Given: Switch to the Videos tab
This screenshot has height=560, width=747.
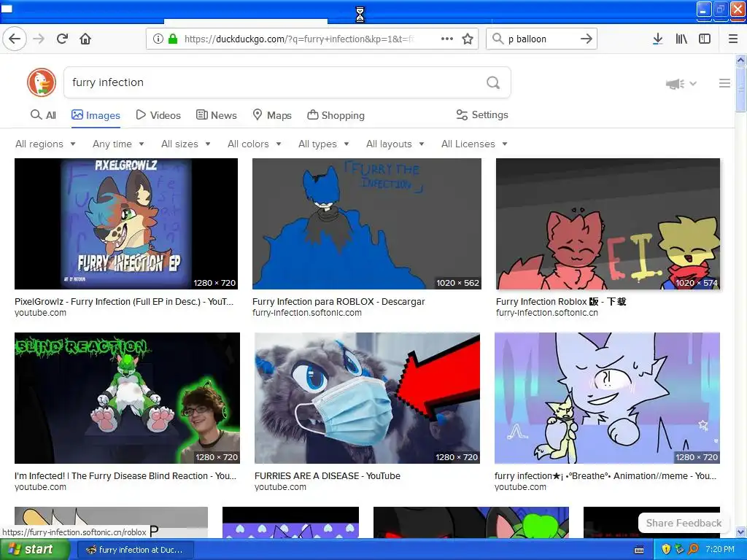Looking at the screenshot, I should (x=158, y=115).
